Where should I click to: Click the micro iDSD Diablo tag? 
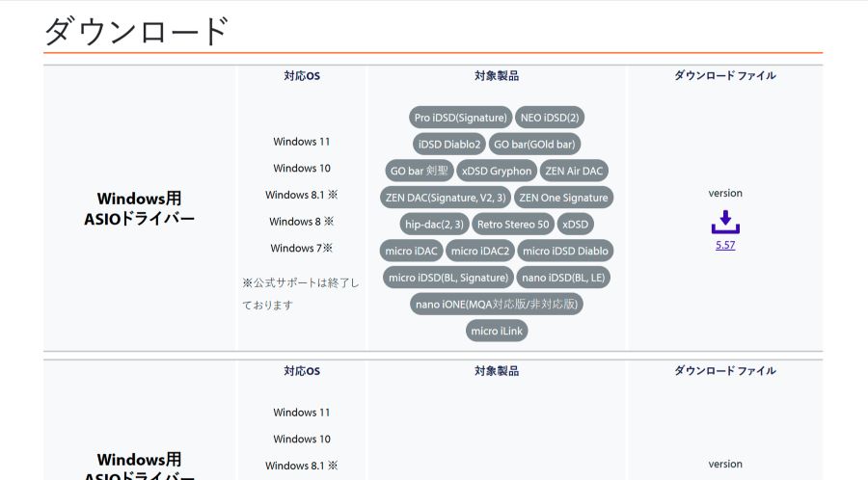tap(565, 251)
